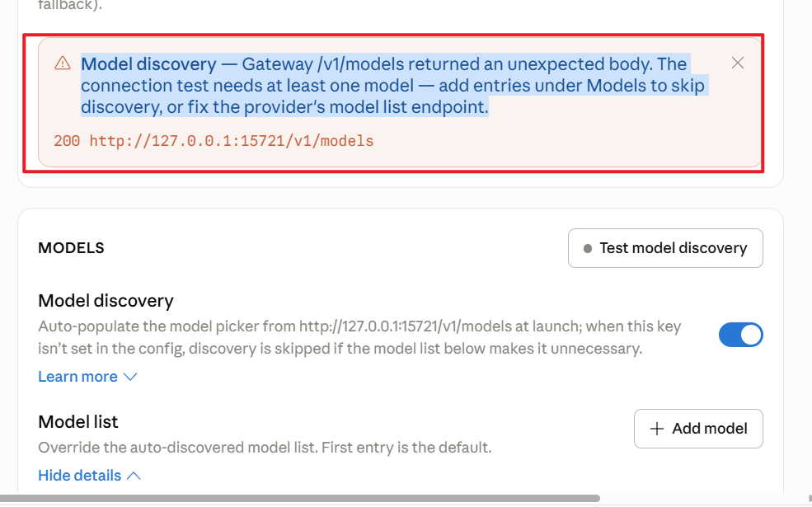Disable the Model discovery toggle switch
This screenshot has height=507, width=812.
coord(740,335)
